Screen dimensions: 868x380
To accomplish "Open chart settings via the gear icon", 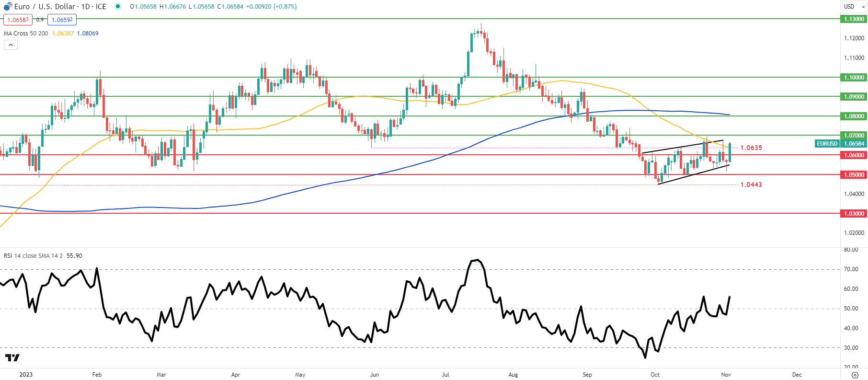I will point(855,375).
